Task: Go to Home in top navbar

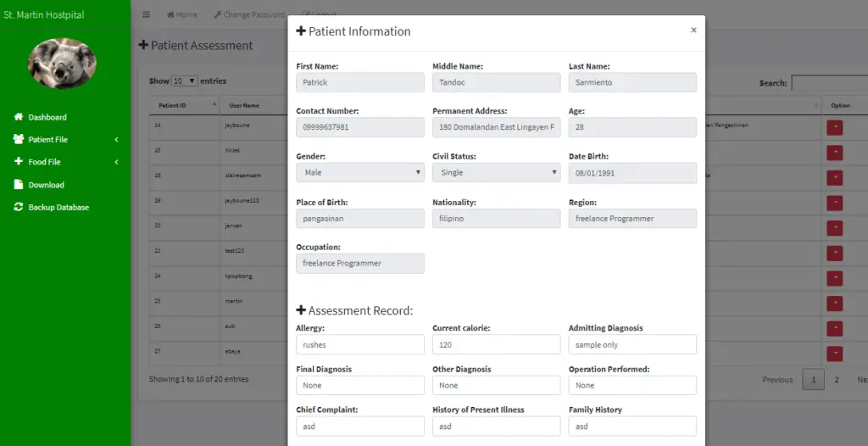Action: point(182,14)
